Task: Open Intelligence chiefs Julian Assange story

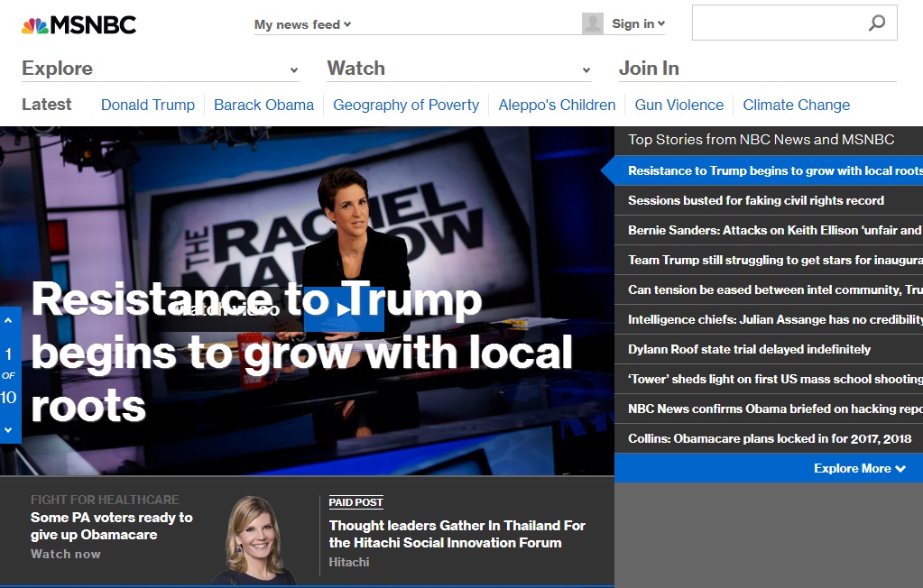Action: click(769, 319)
